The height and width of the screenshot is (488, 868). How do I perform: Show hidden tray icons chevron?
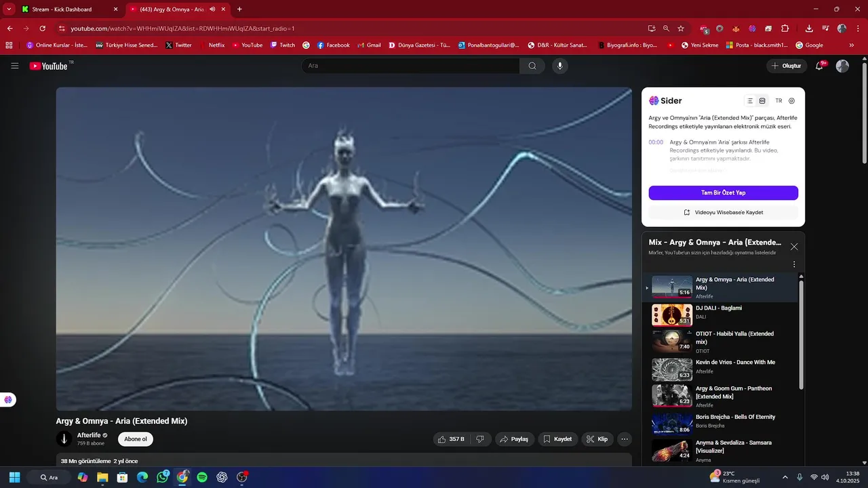[x=785, y=477]
